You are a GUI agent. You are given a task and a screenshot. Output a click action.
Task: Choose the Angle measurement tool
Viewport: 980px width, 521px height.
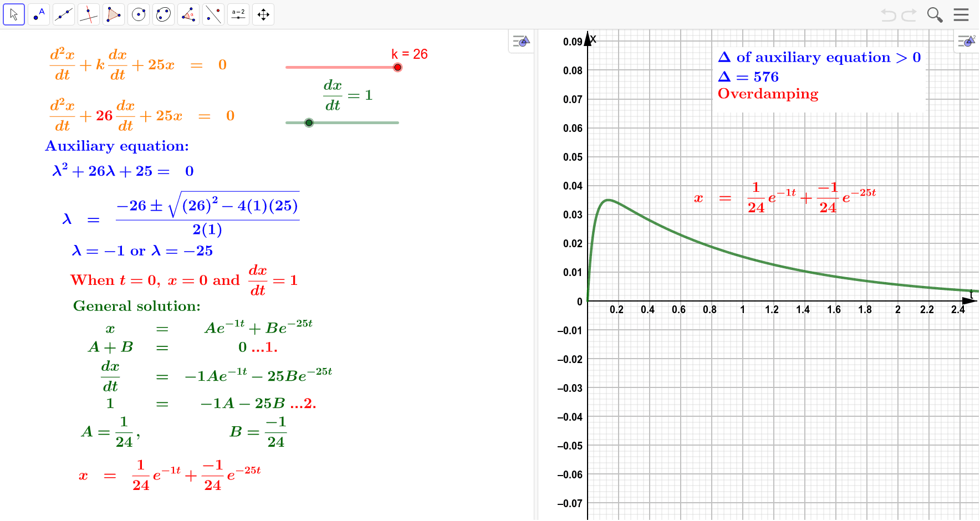(188, 14)
